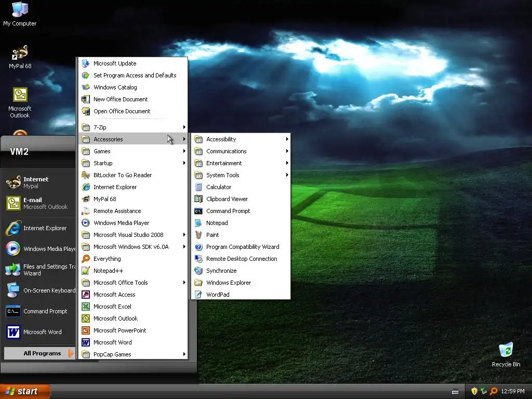The height and width of the screenshot is (399, 532).
Task: Select the Accessories menu item
Action: click(133, 139)
